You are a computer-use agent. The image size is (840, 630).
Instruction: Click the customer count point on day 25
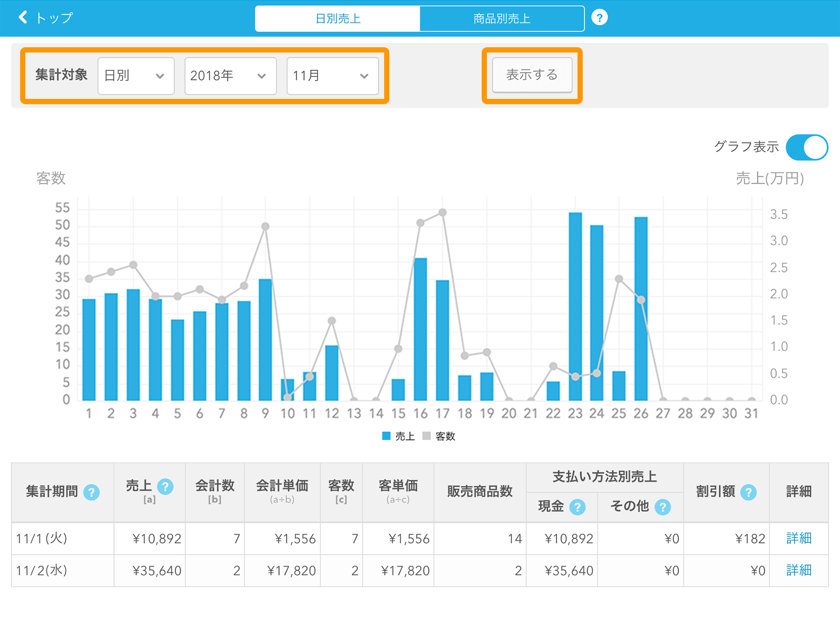[x=619, y=279]
